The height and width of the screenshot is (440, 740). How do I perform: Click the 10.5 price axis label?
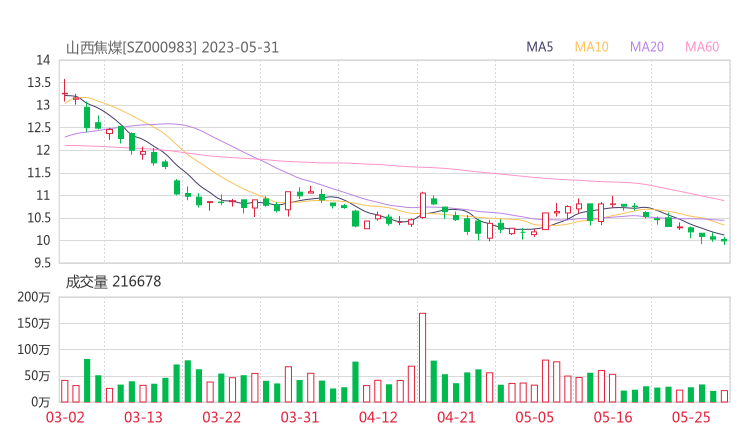(39, 218)
